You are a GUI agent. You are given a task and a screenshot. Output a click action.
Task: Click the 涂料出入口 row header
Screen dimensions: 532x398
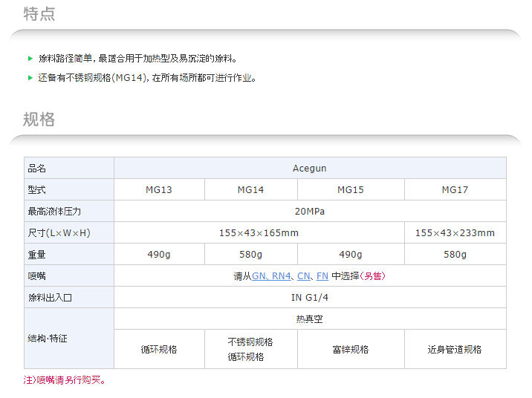pyautogui.click(x=69, y=297)
